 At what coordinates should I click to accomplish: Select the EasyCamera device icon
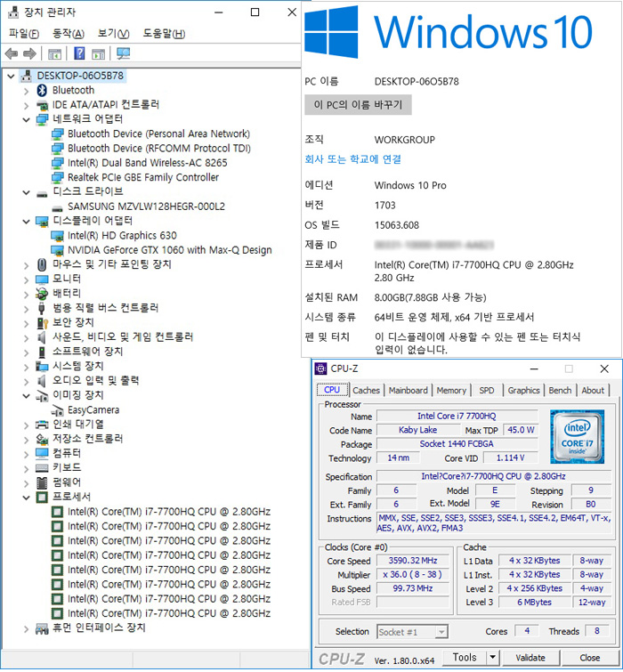(x=58, y=410)
